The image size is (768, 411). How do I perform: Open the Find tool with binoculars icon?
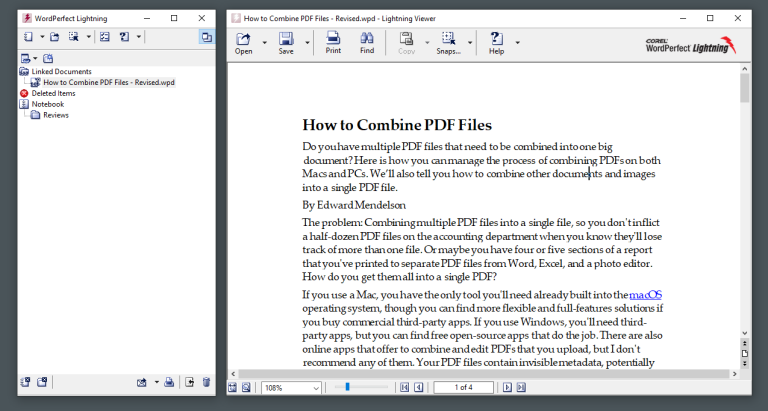click(367, 43)
